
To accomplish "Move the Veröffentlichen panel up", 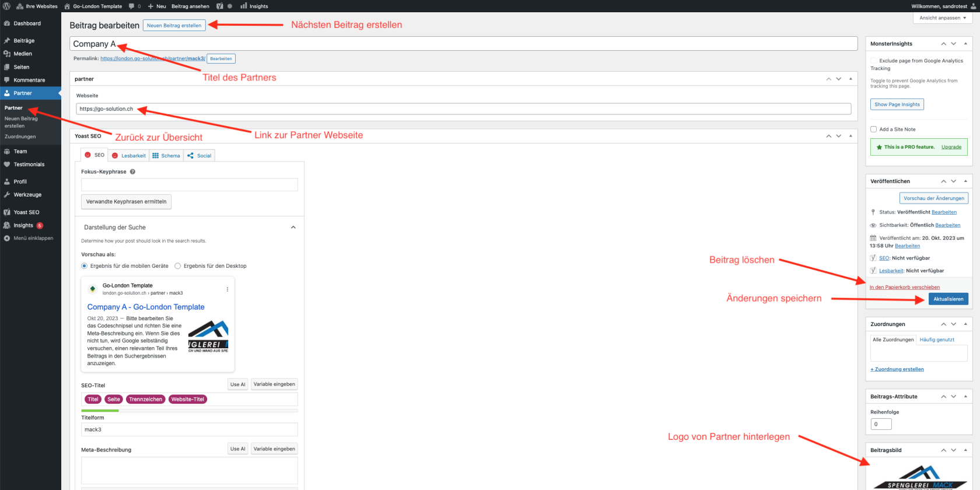I will (x=943, y=181).
